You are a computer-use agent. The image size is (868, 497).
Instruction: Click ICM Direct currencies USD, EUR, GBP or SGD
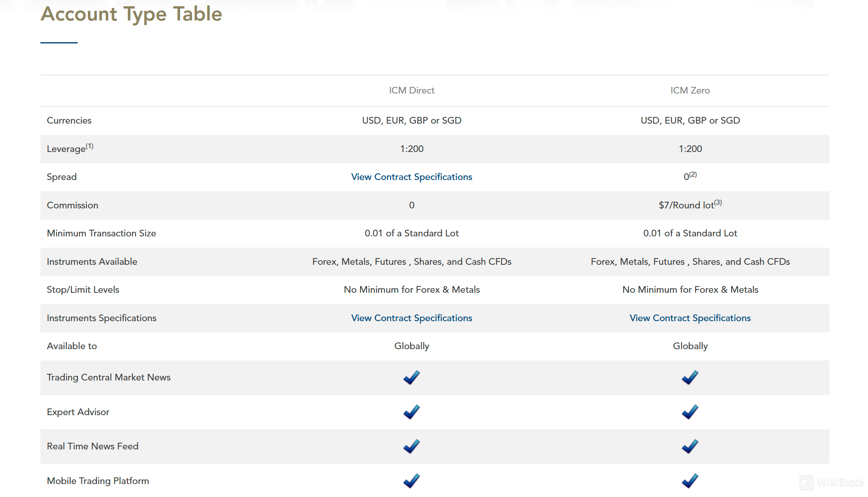pyautogui.click(x=412, y=121)
